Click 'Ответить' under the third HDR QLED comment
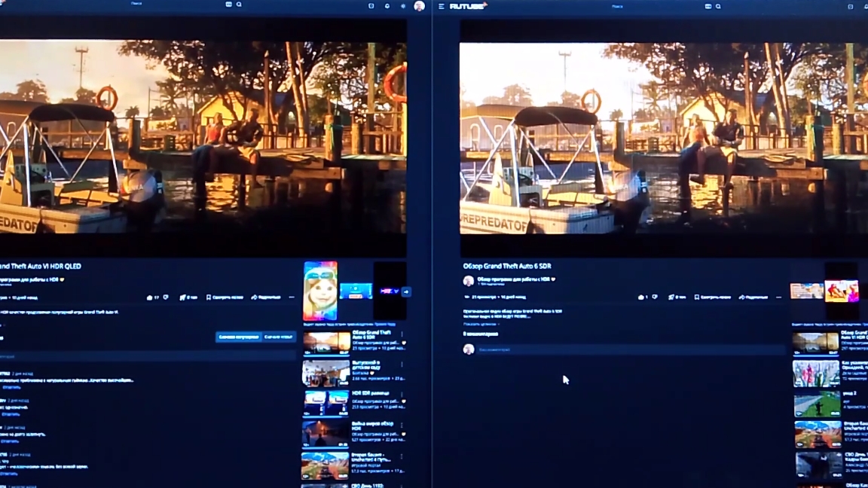The width and height of the screenshot is (868, 488). [x=9, y=441]
